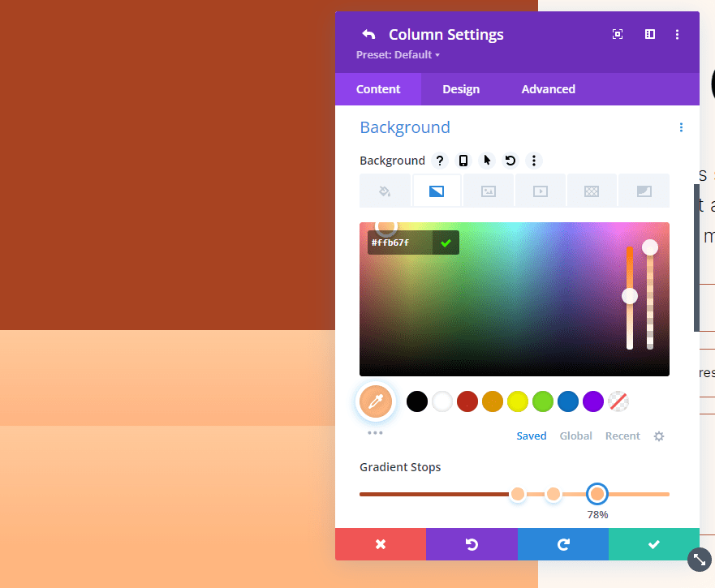This screenshot has width=715, height=588.
Task: Select the background video tab
Action: [x=541, y=191]
